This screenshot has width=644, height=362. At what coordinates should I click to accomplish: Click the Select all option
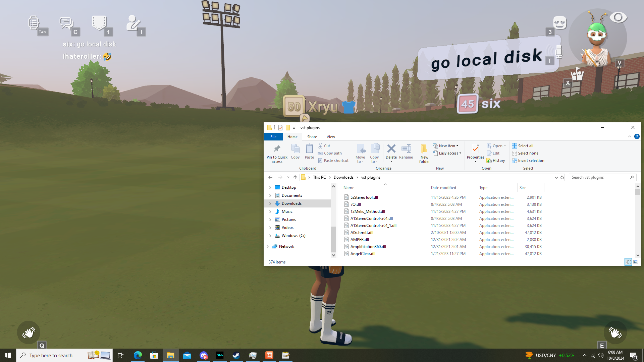click(x=525, y=146)
